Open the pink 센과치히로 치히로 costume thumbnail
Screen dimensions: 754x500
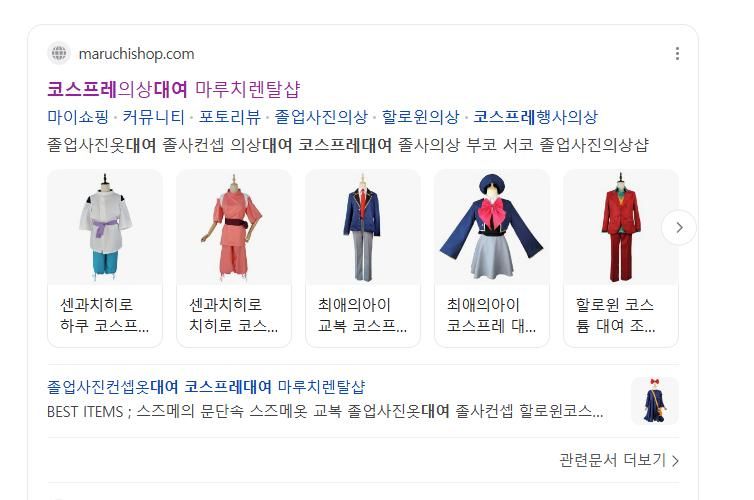click(x=234, y=227)
